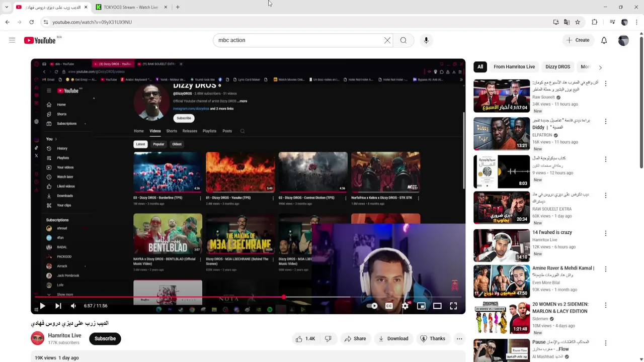Screen dimensions: 644x362
Task: Open options for 14 I'whaed is crazy
Action: (x=605, y=233)
